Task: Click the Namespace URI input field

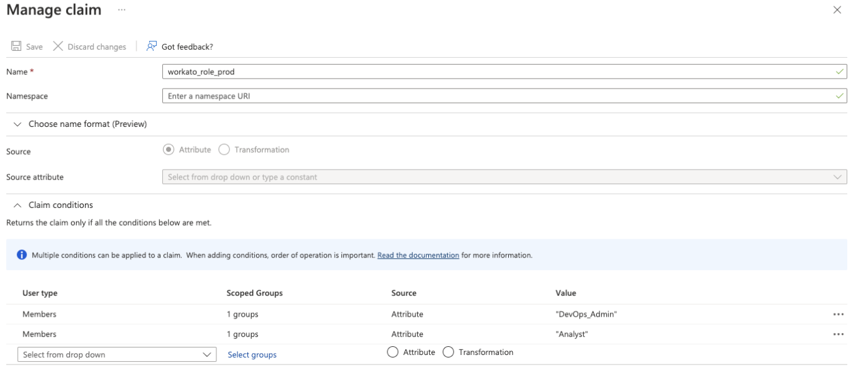Action: pyautogui.click(x=440, y=96)
